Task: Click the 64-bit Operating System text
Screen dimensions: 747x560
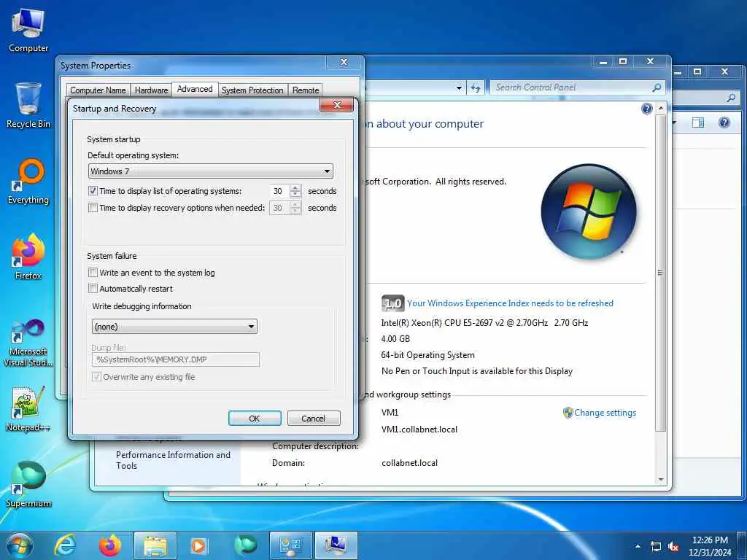Action: click(427, 355)
